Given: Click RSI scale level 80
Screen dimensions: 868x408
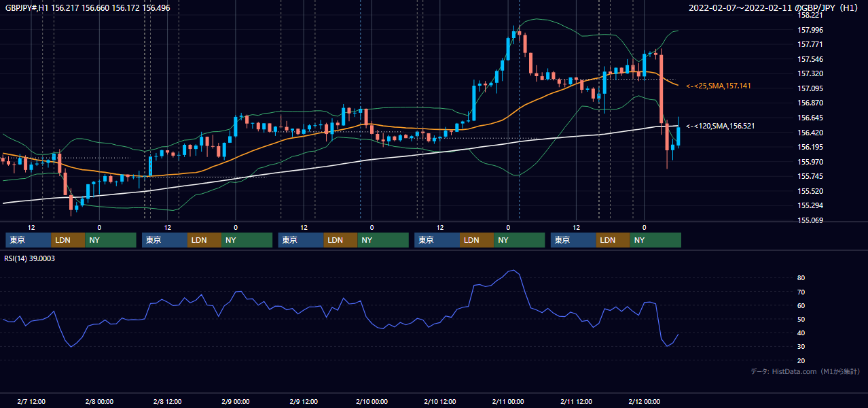Looking at the screenshot, I should pyautogui.click(x=801, y=278).
